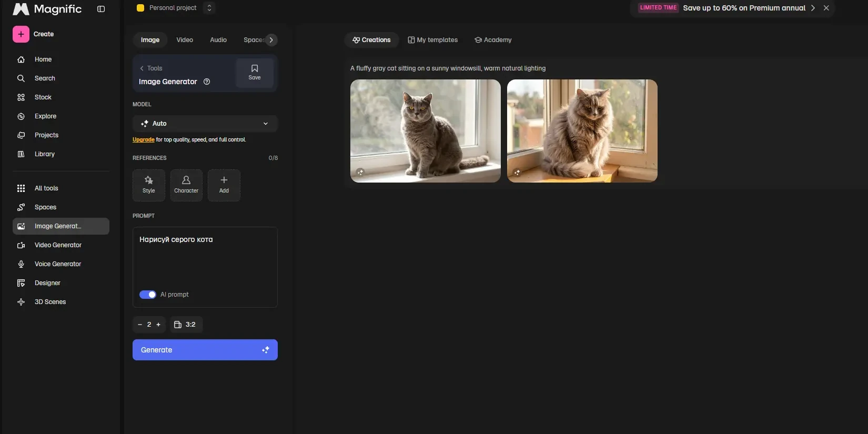Click sparkle icon on first cat image
Image resolution: width=868 pixels, height=434 pixels.
point(360,172)
